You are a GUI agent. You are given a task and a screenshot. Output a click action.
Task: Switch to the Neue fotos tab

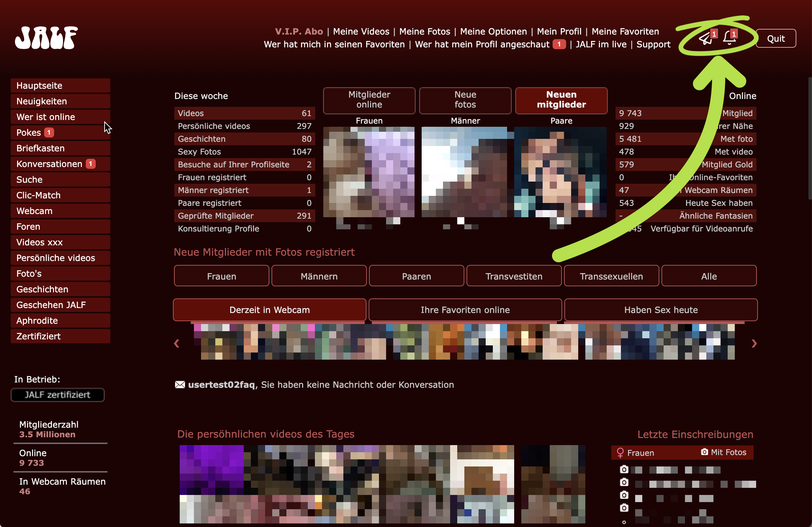[465, 100]
